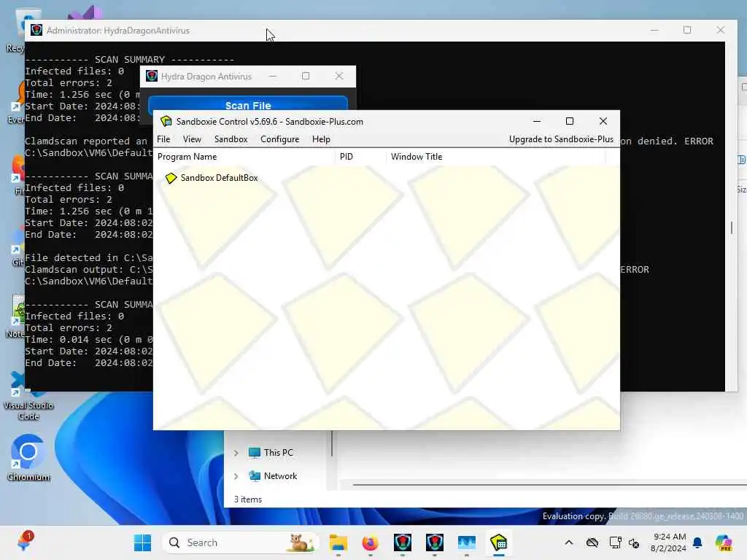Click the Scan File button
747x560 pixels.
point(248,104)
